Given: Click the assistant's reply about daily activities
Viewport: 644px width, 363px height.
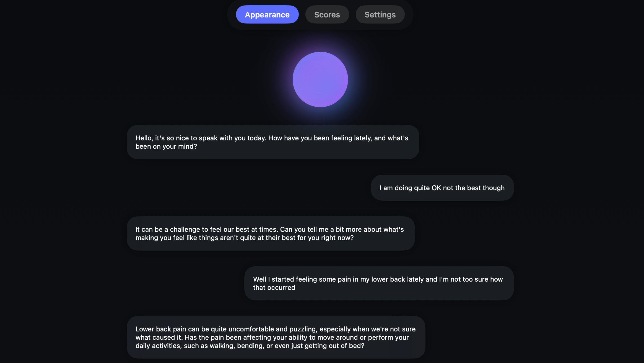Looking at the screenshot, I should tap(276, 337).
